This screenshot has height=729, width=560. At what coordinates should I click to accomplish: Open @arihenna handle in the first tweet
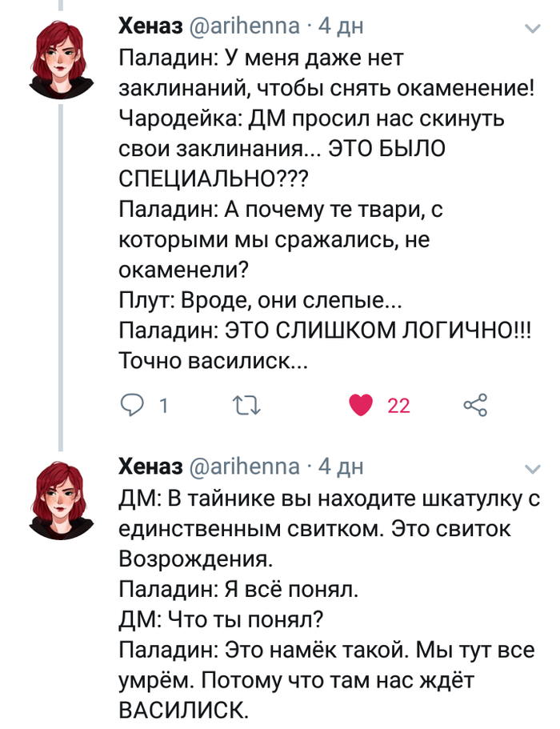coord(245,26)
